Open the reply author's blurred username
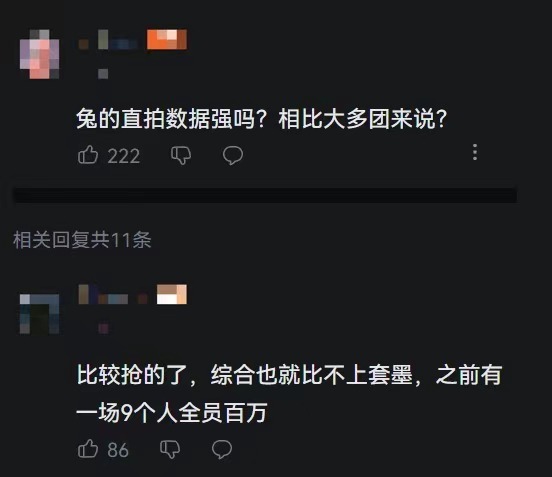This screenshot has width=552, height=477. point(113,295)
